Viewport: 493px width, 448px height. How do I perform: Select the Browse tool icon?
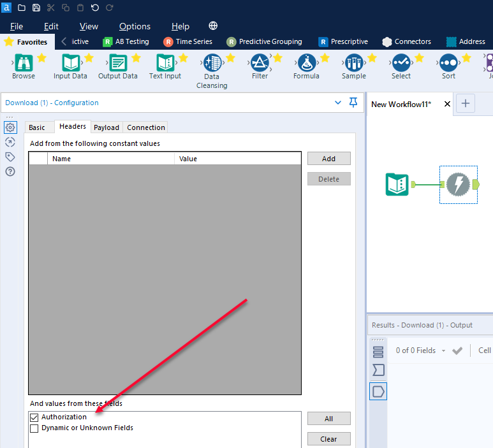(24, 63)
